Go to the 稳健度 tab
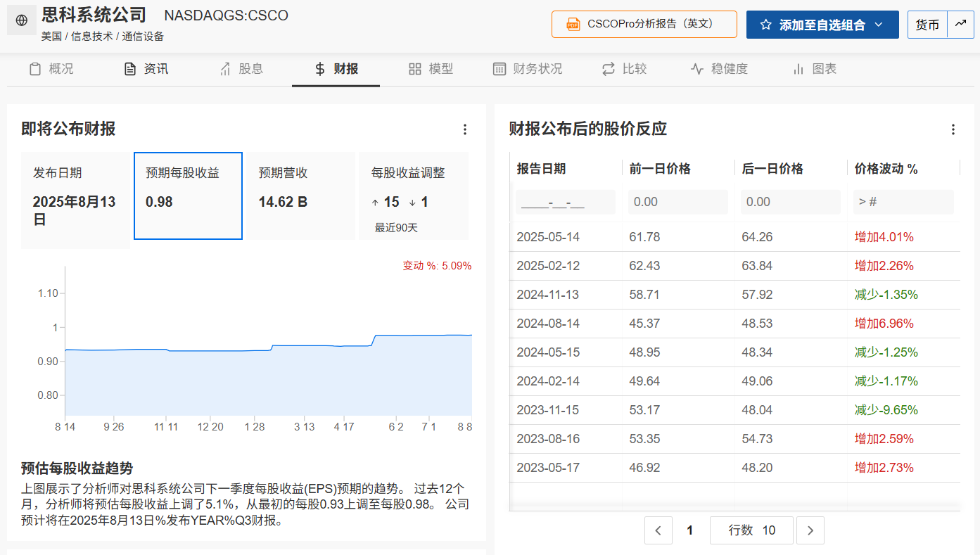 [719, 69]
